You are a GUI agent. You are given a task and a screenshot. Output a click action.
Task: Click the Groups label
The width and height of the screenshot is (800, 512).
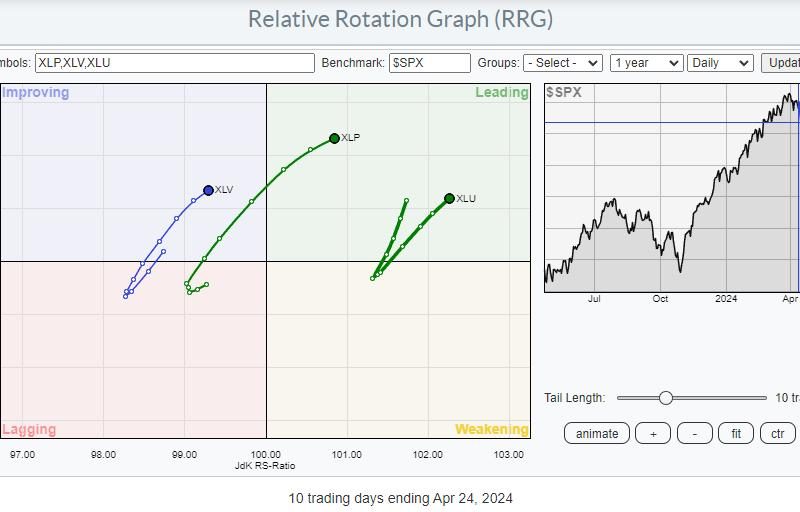point(498,63)
